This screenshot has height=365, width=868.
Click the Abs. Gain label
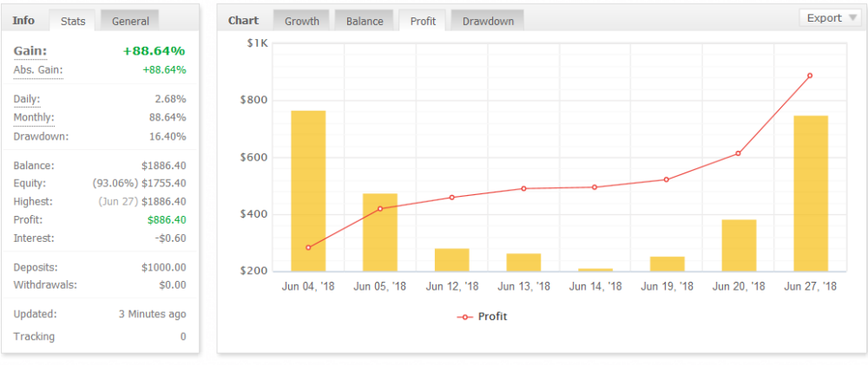38,70
